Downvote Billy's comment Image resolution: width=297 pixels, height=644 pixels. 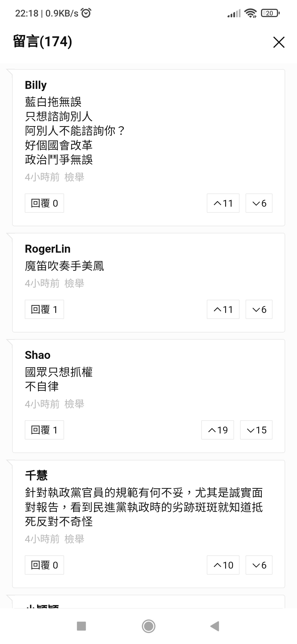[x=259, y=203]
